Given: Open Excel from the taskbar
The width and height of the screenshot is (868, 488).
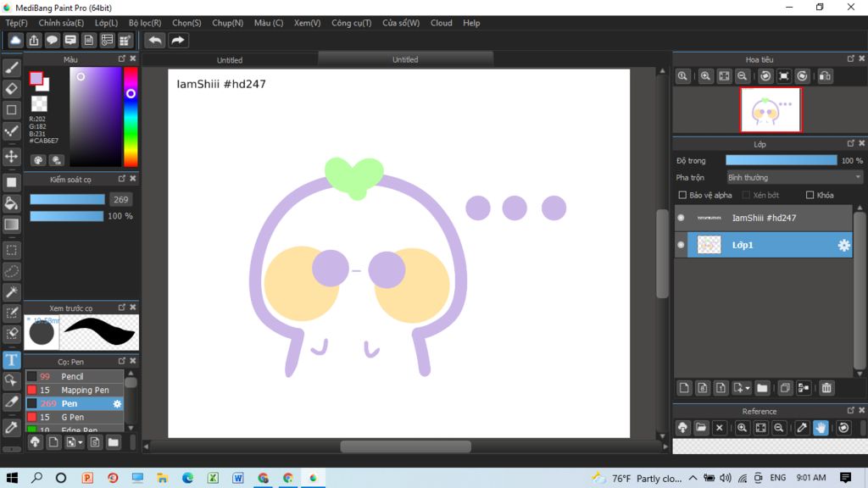Looking at the screenshot, I should pyautogui.click(x=213, y=478).
